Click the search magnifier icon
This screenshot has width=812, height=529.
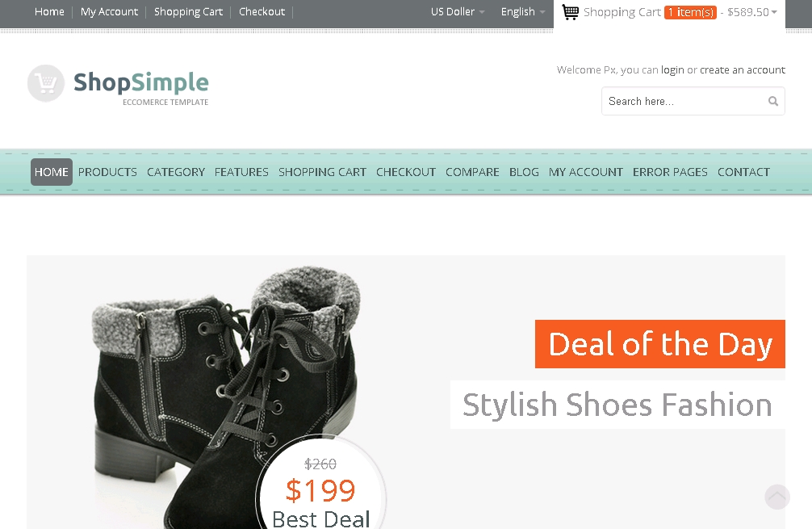(773, 101)
